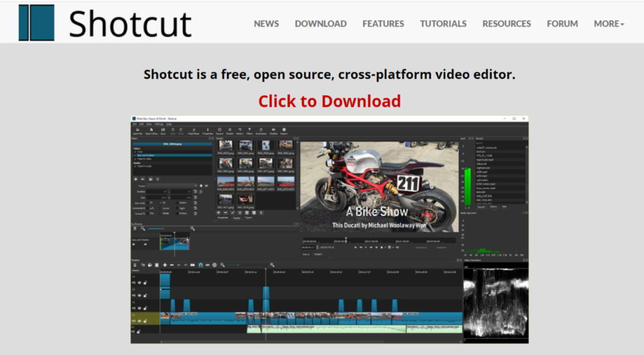Click Open File icon in Shotcut toolbar
Screen dimensions: 644x355
138,131
